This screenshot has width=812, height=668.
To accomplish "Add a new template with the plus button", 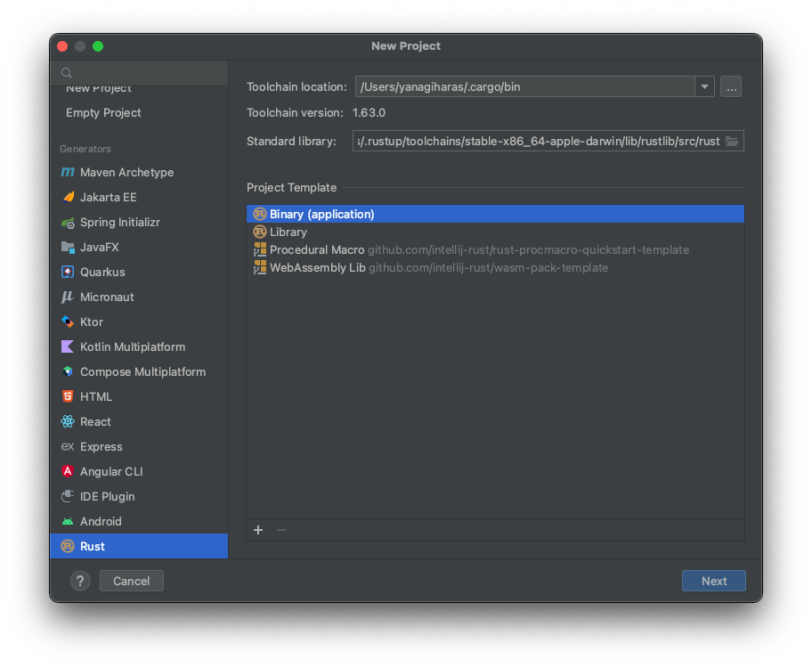I will click(x=257, y=529).
